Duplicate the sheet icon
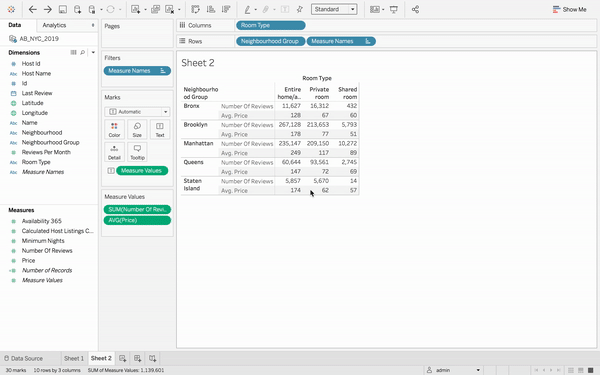 pyautogui.click(x=155, y=9)
